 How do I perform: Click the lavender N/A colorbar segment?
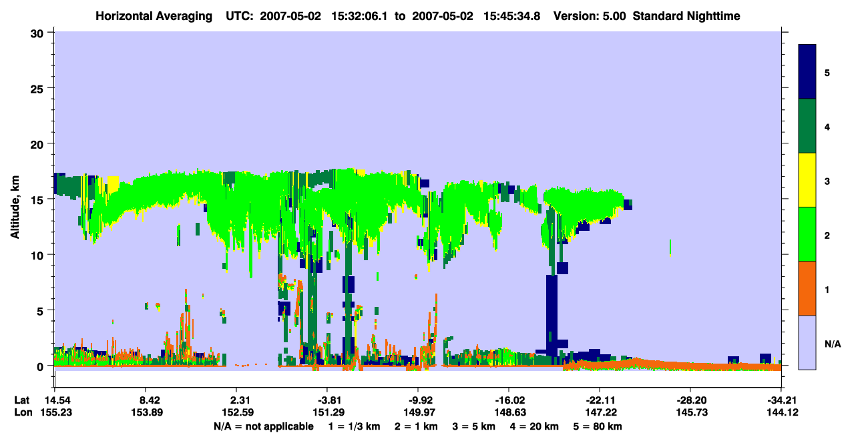(x=807, y=342)
